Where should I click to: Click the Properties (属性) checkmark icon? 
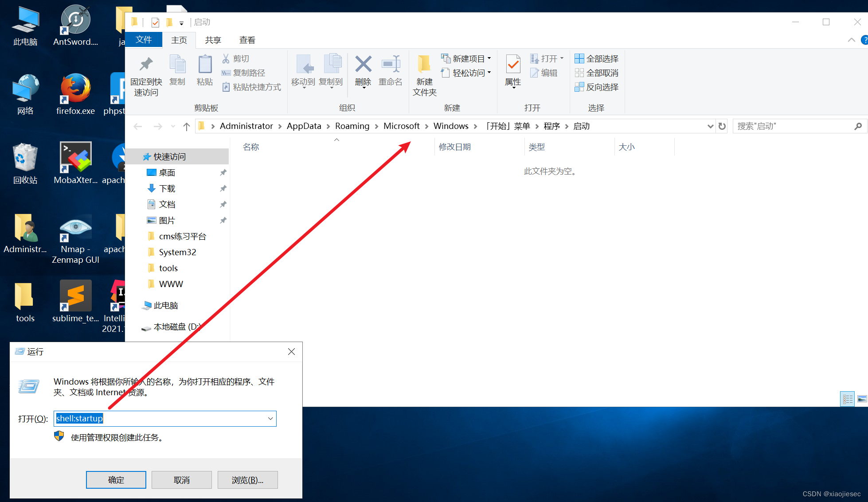pyautogui.click(x=513, y=65)
